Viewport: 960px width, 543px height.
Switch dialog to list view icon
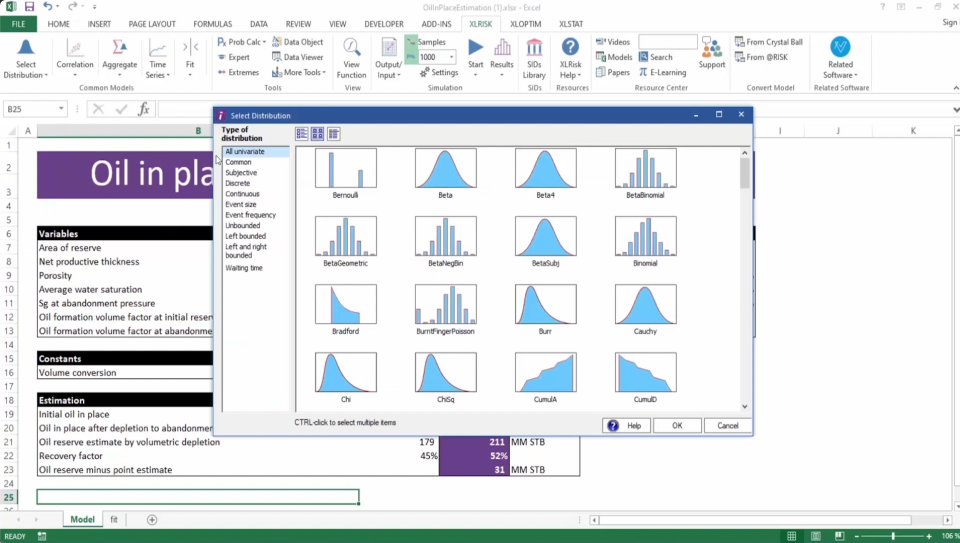pos(302,134)
